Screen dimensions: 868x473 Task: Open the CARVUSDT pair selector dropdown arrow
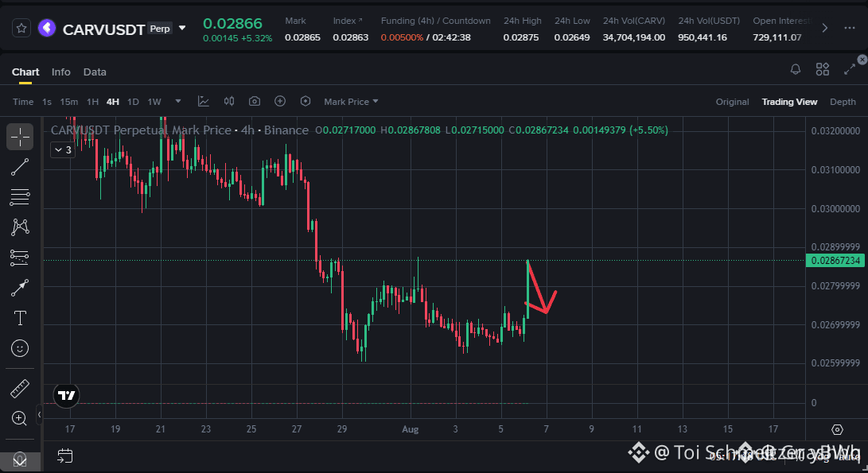[x=182, y=28]
